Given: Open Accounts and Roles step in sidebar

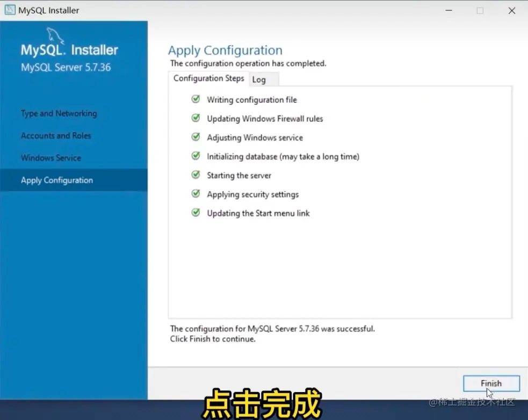Looking at the screenshot, I should [56, 136].
